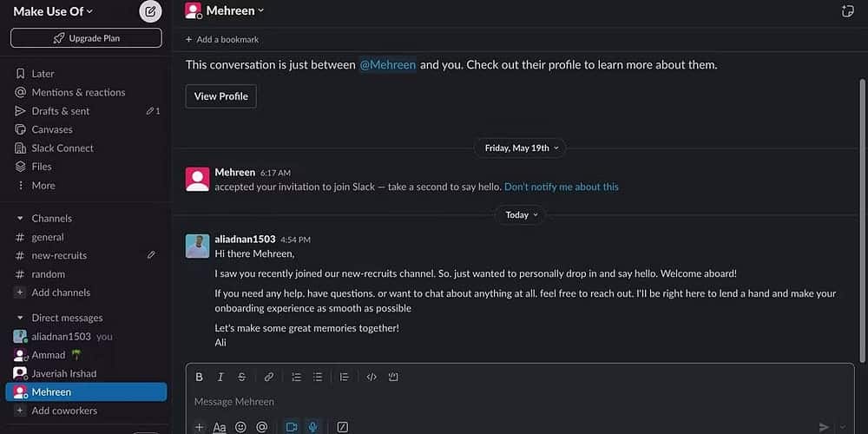868x434 pixels.
Task: Click the View Profile button
Action: click(220, 96)
